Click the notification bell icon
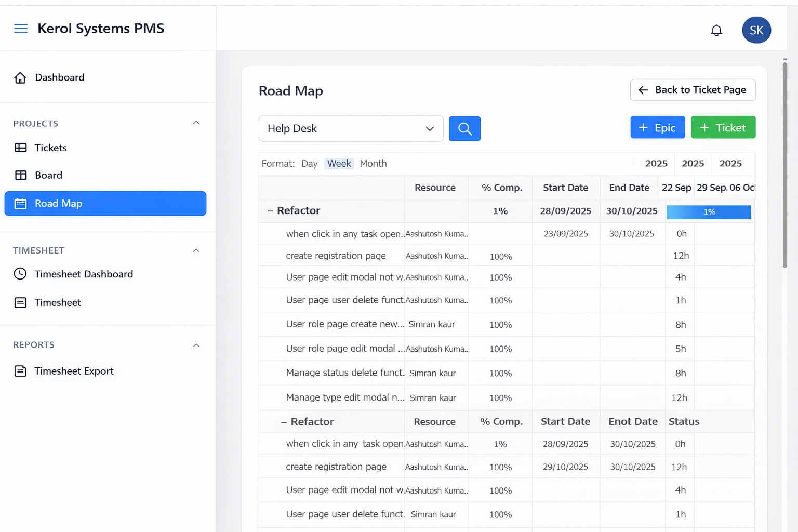Viewport: 798px width, 532px height. [716, 31]
